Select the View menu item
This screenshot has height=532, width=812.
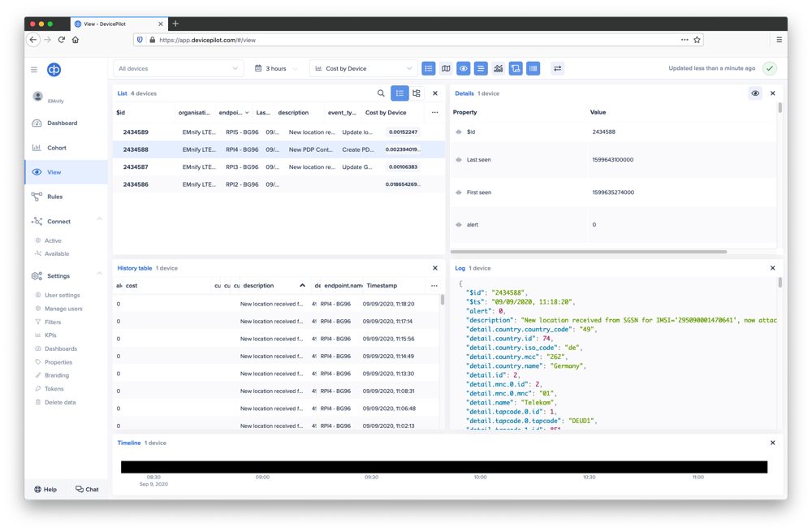[66, 172]
